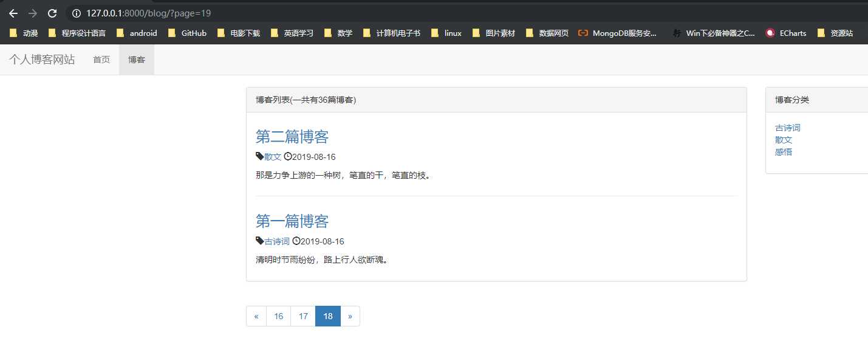Viewport: 868px width, 338px height.
Task: Open the MongoDB服务安... bookmark
Action: tap(618, 33)
